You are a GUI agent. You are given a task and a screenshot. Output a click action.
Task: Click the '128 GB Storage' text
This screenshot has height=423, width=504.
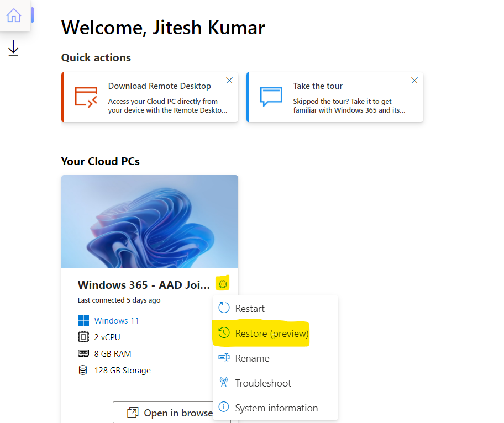pos(123,371)
